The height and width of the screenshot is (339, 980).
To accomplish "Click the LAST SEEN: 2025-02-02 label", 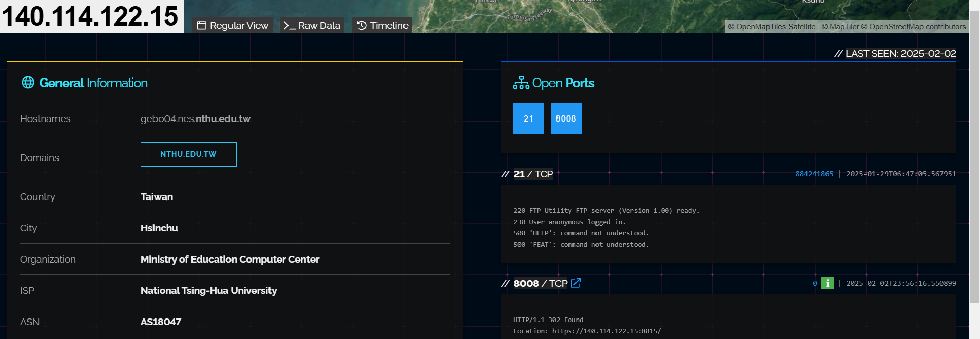I will (x=900, y=53).
